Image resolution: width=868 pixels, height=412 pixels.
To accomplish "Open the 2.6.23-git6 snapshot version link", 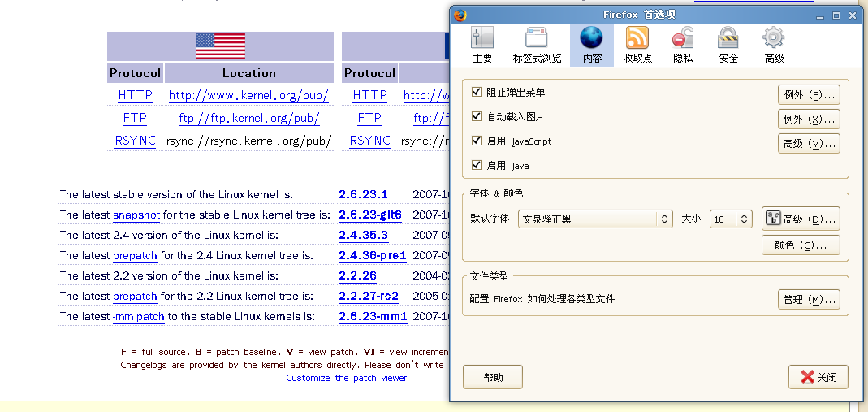I will pos(370,215).
